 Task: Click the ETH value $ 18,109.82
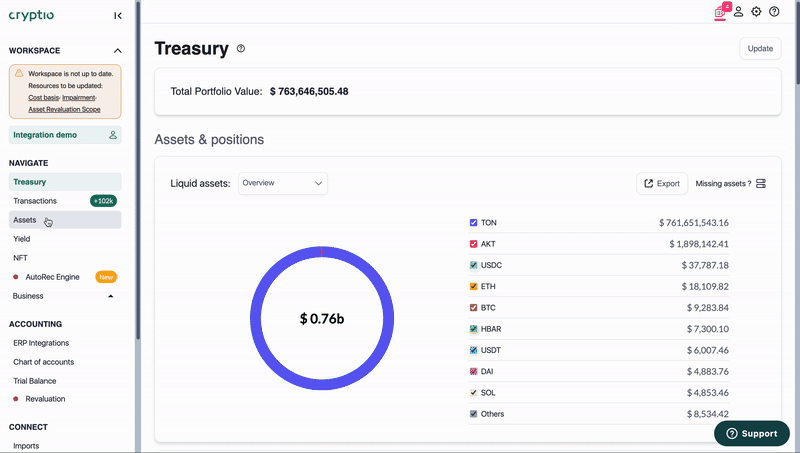[x=705, y=286]
